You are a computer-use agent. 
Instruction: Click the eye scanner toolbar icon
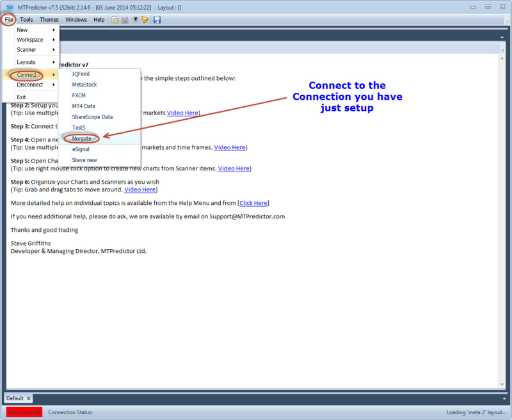click(x=135, y=20)
